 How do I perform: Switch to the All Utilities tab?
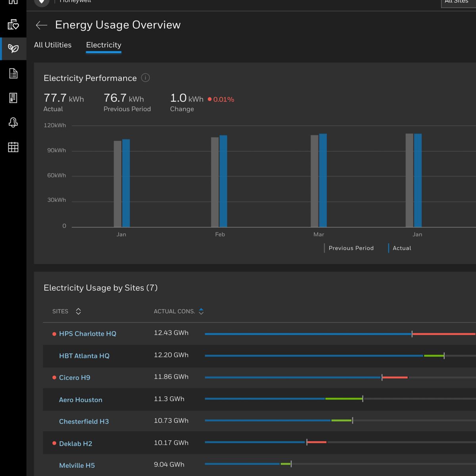click(53, 45)
